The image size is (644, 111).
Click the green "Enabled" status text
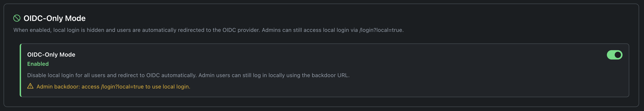point(38,64)
